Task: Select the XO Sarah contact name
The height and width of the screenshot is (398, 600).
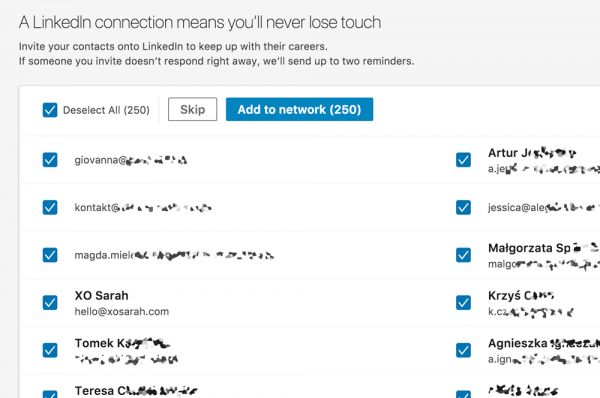Action: click(101, 295)
